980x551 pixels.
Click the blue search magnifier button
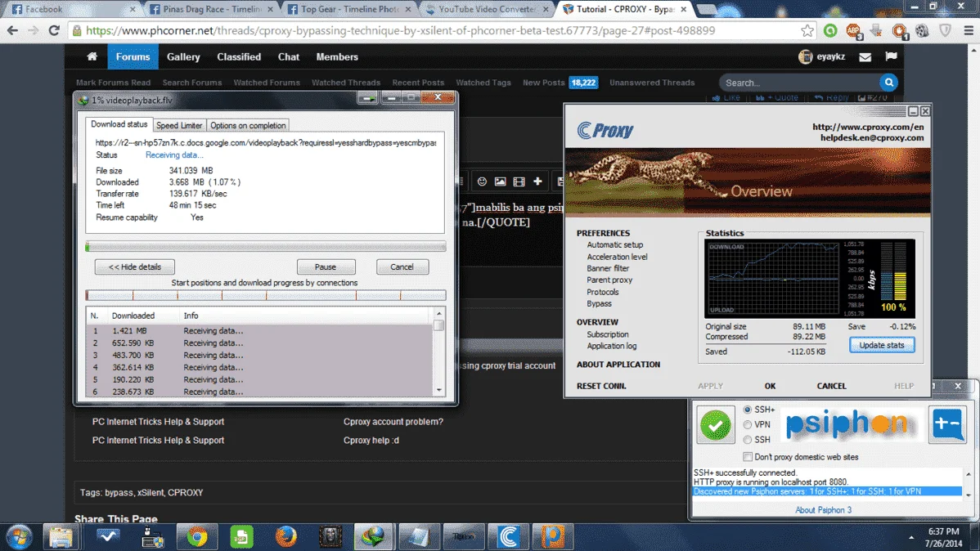888,83
